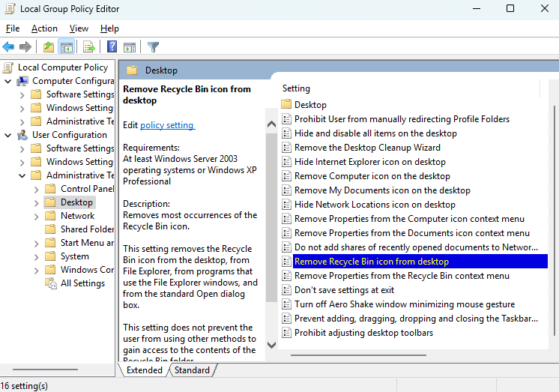Click the Filter funnel toolbar icon
559x392 pixels.
154,47
